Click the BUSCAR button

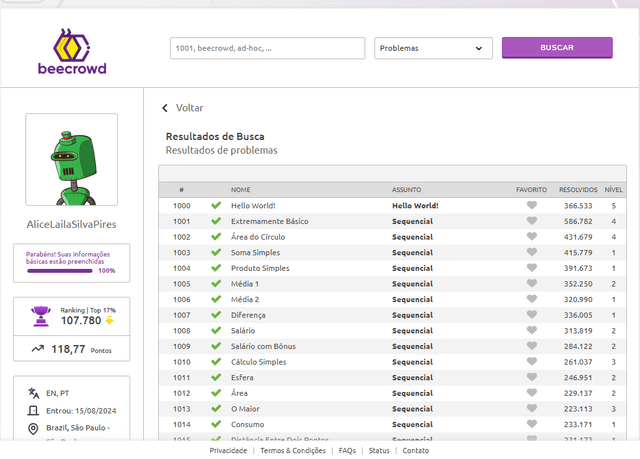click(x=557, y=48)
